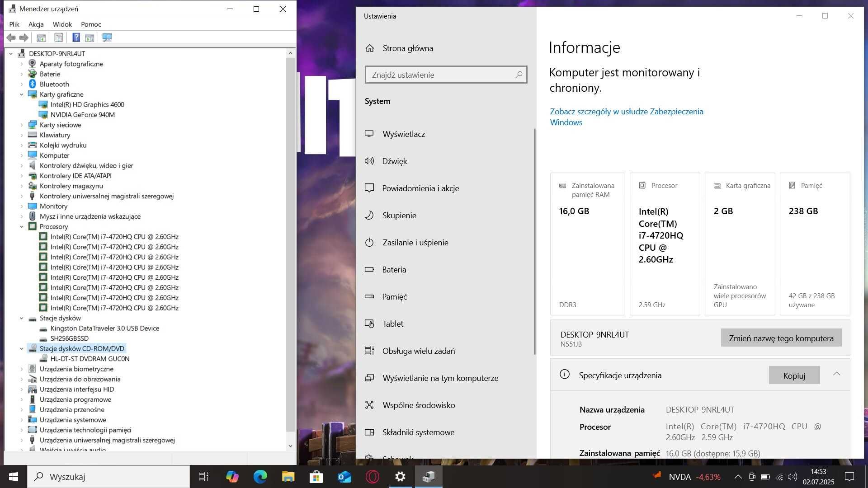This screenshot has width=868, height=488.
Task: Click Device Manager scrollbar down arrow
Action: (290, 446)
